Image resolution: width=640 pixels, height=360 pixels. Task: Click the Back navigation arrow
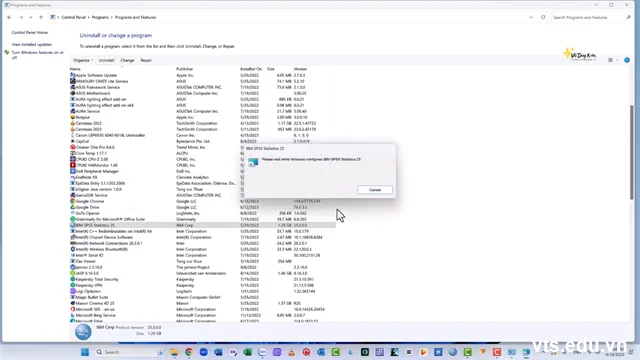coord(9,18)
